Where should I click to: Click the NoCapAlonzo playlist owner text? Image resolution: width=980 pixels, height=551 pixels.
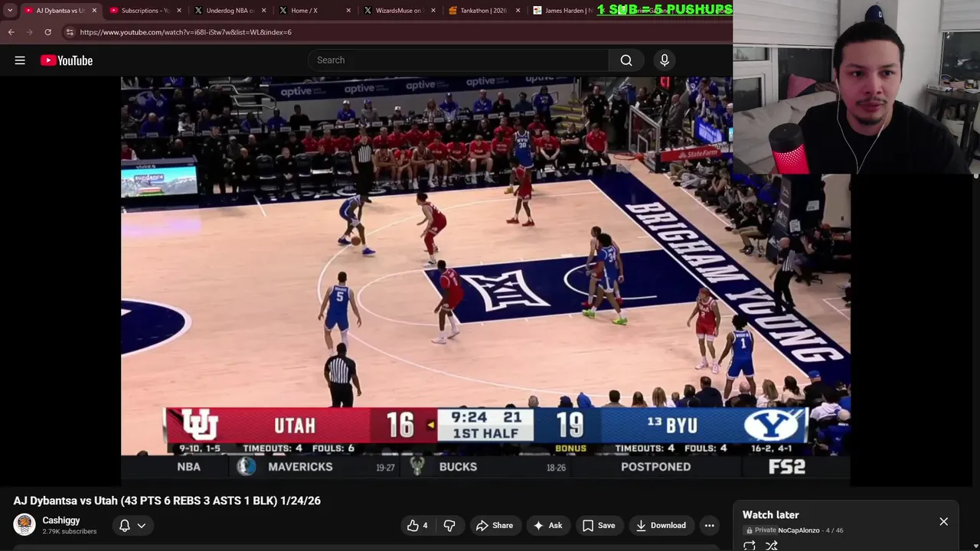click(x=799, y=530)
